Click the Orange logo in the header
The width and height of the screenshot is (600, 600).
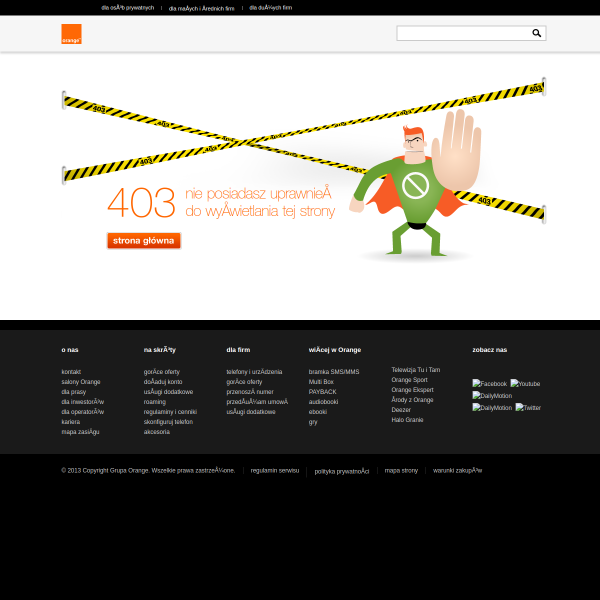click(72, 34)
